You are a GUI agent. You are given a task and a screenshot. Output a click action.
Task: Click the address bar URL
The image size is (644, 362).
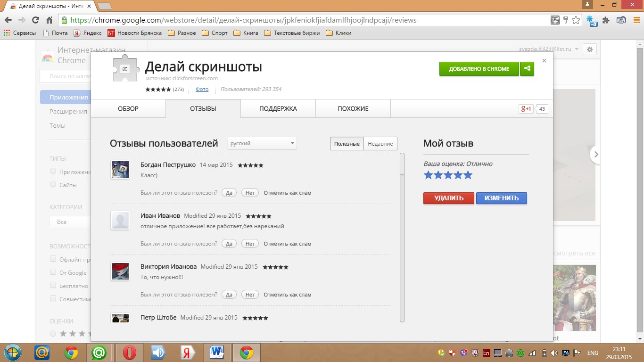[243, 20]
